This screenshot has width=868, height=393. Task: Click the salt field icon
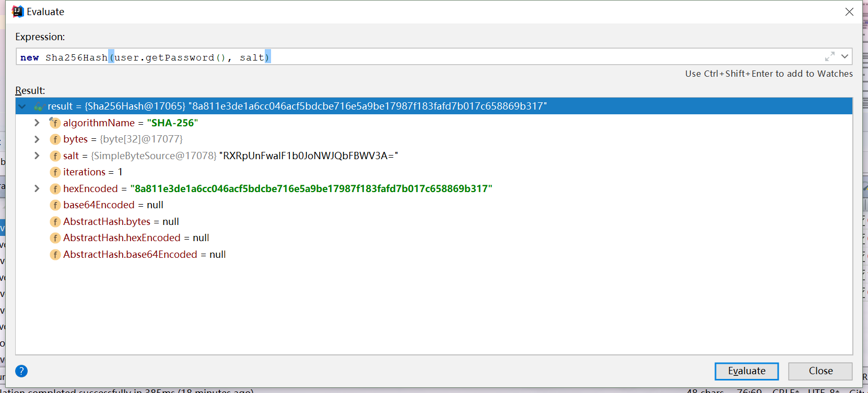[55, 156]
